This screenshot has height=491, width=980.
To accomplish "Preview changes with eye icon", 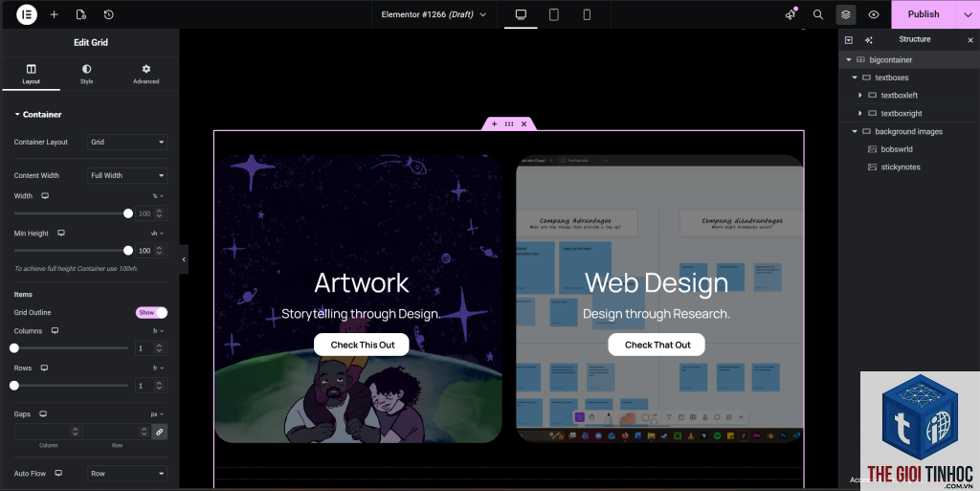I will (x=874, y=14).
